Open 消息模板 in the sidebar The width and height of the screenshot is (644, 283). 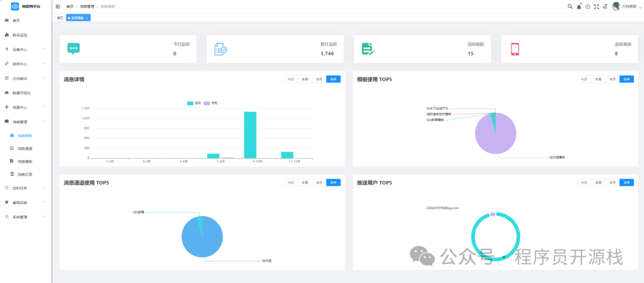tap(26, 161)
